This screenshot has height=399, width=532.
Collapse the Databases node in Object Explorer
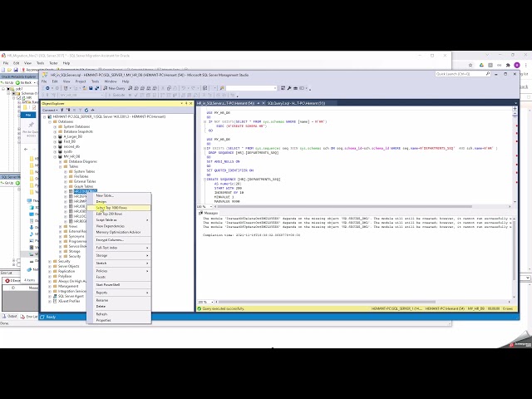(50, 121)
